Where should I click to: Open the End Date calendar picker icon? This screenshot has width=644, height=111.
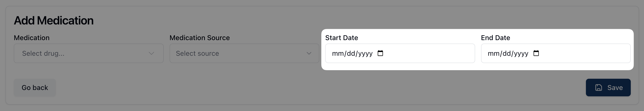tap(536, 53)
